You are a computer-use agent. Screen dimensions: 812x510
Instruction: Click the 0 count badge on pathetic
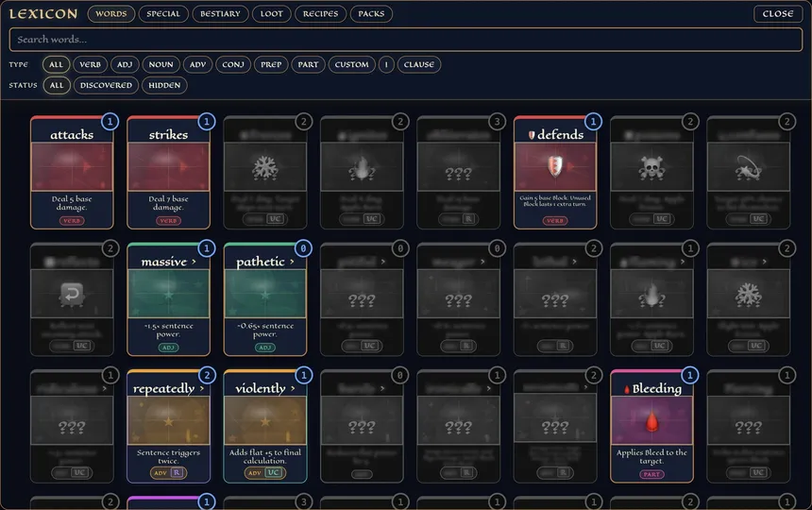pyautogui.click(x=303, y=248)
